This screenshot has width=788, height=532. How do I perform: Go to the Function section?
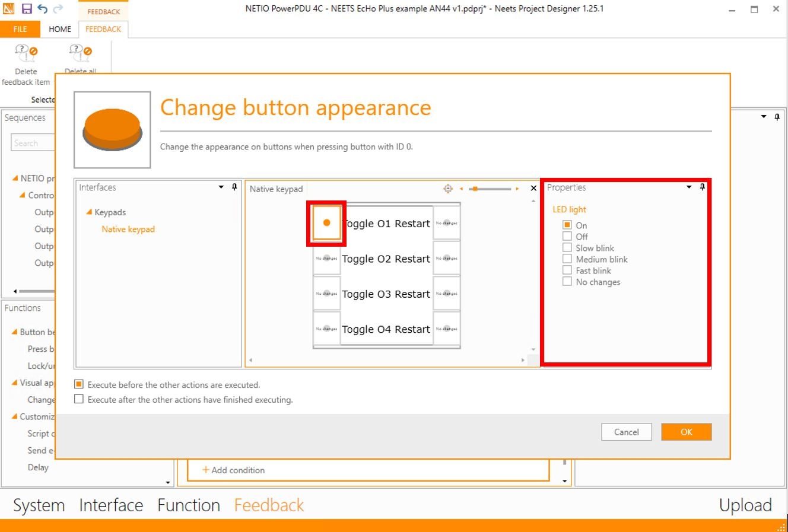tap(189, 505)
